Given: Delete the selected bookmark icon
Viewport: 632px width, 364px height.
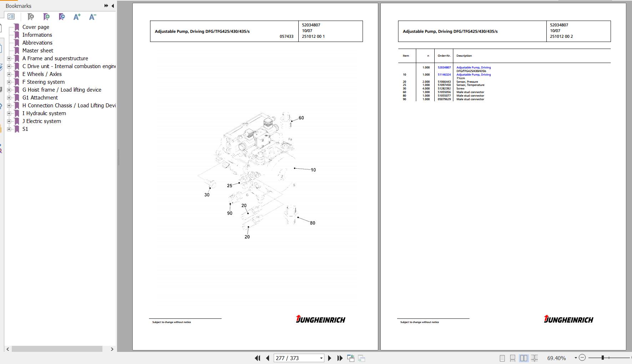Looking at the screenshot, I should pos(31,17).
